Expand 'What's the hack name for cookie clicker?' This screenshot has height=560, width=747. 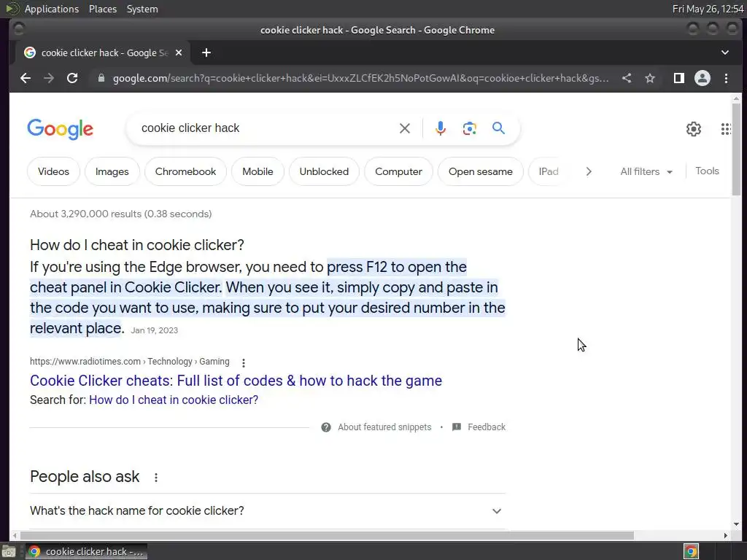(267, 511)
